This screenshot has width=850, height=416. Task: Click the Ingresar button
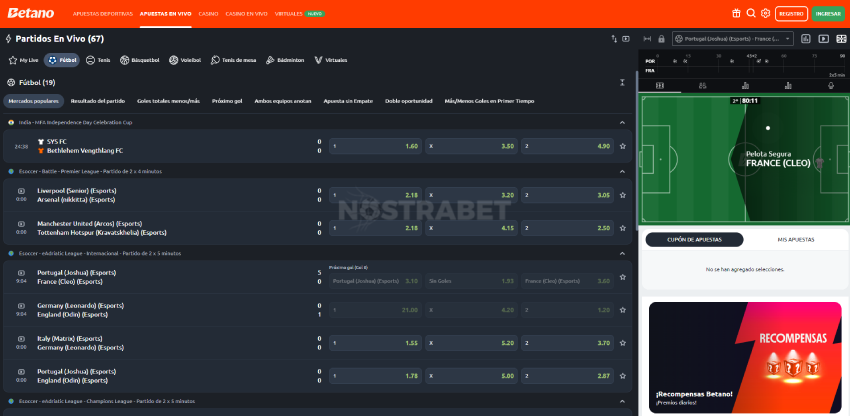(x=828, y=14)
